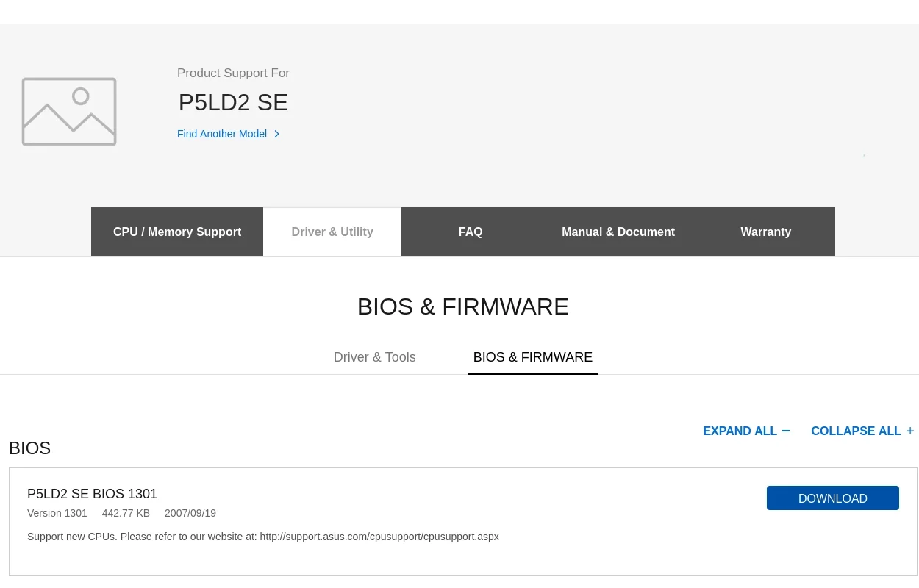Click the P5LD2 SE product name heading
The width and height of the screenshot is (919, 588).
pyautogui.click(x=234, y=102)
